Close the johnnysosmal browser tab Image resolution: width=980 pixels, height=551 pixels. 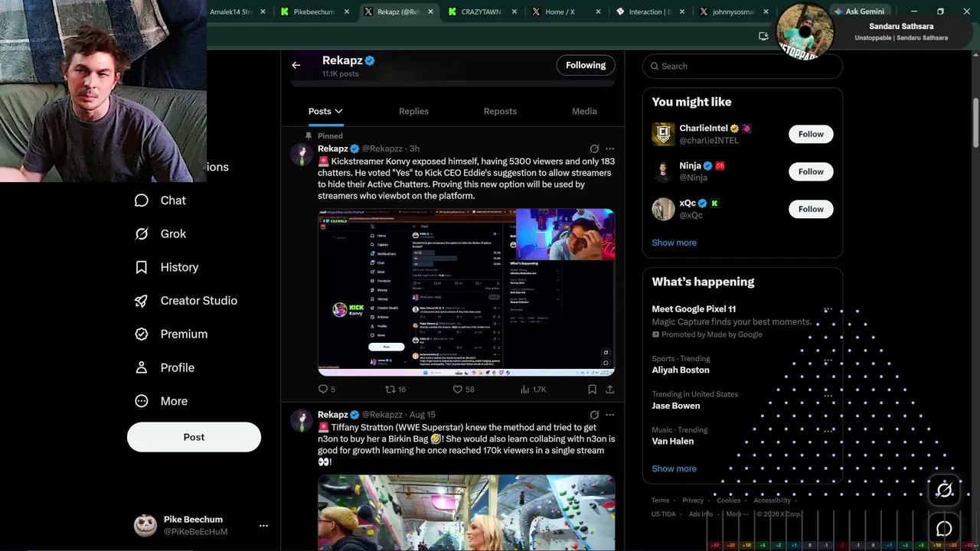[766, 11]
